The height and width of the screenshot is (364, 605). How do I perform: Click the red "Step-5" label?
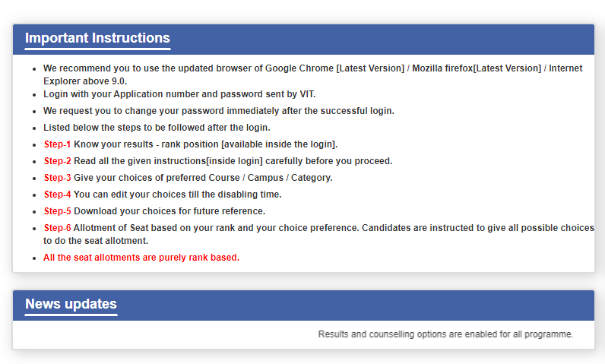tap(57, 211)
